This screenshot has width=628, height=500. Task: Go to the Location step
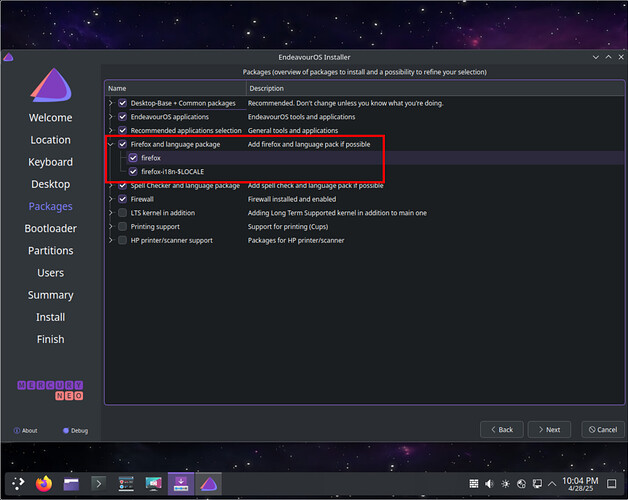[50, 140]
